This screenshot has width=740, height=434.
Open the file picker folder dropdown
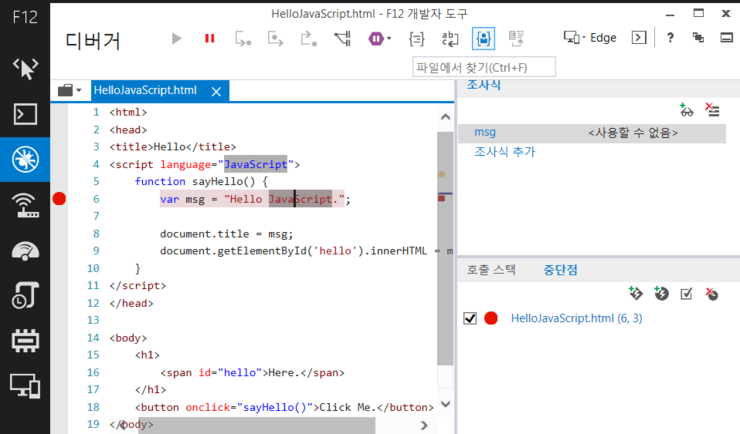[69, 90]
